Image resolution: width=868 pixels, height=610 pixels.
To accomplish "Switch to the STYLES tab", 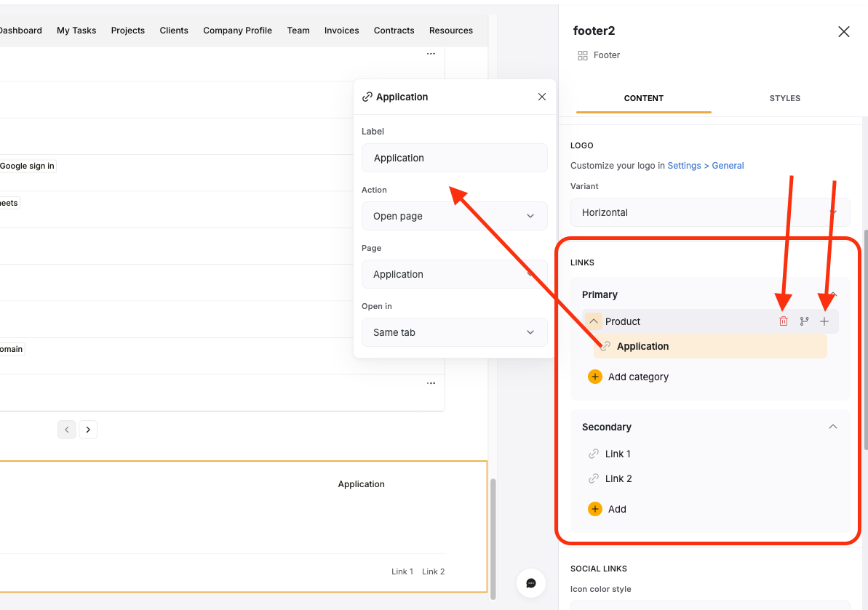I will (784, 98).
